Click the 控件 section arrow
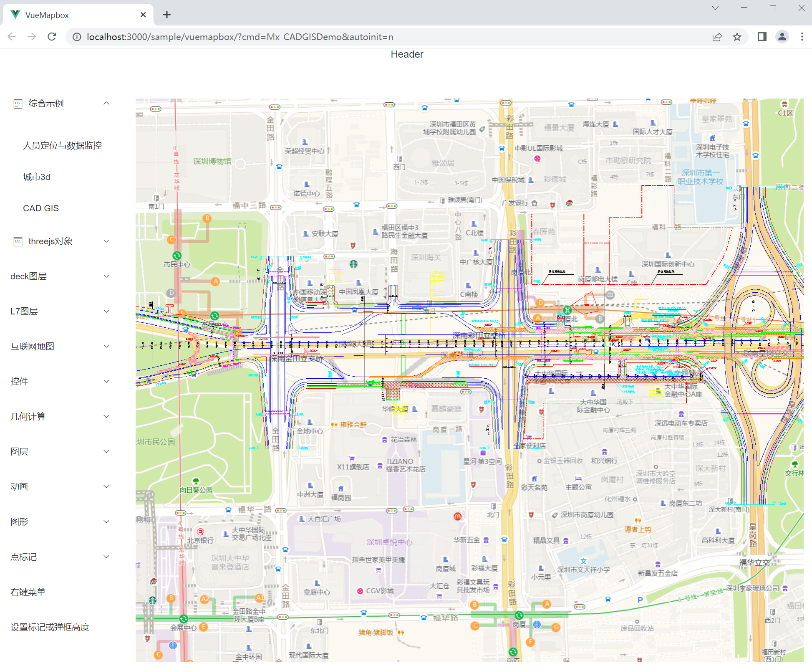 [x=107, y=381]
